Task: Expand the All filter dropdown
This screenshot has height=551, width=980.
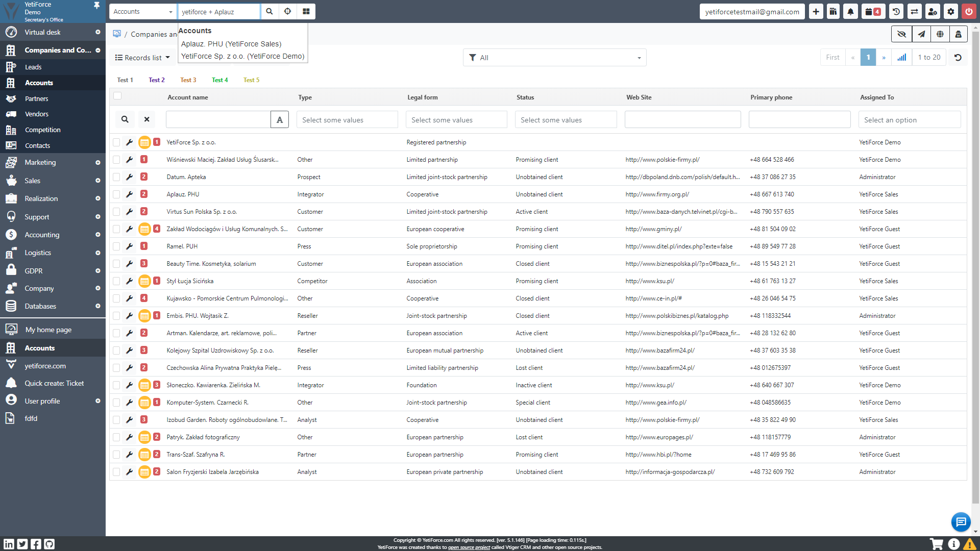Action: click(554, 58)
